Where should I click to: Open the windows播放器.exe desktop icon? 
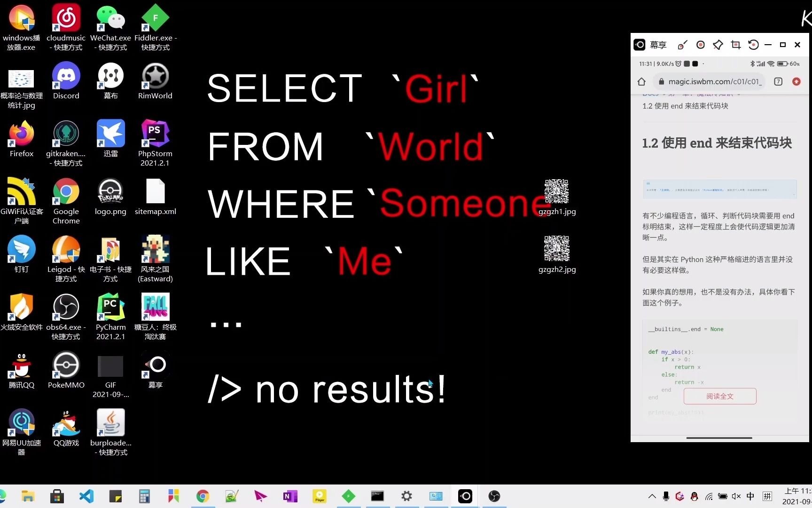21,27
